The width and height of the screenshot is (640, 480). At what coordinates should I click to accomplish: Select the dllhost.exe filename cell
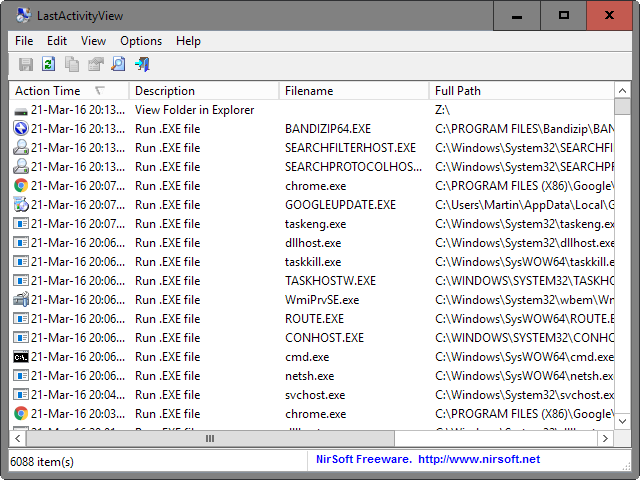coord(313,243)
